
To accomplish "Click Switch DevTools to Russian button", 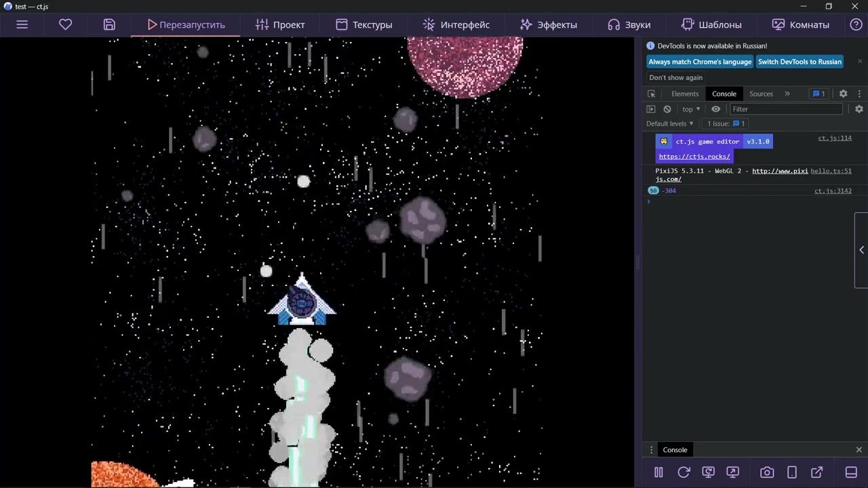I will (800, 62).
